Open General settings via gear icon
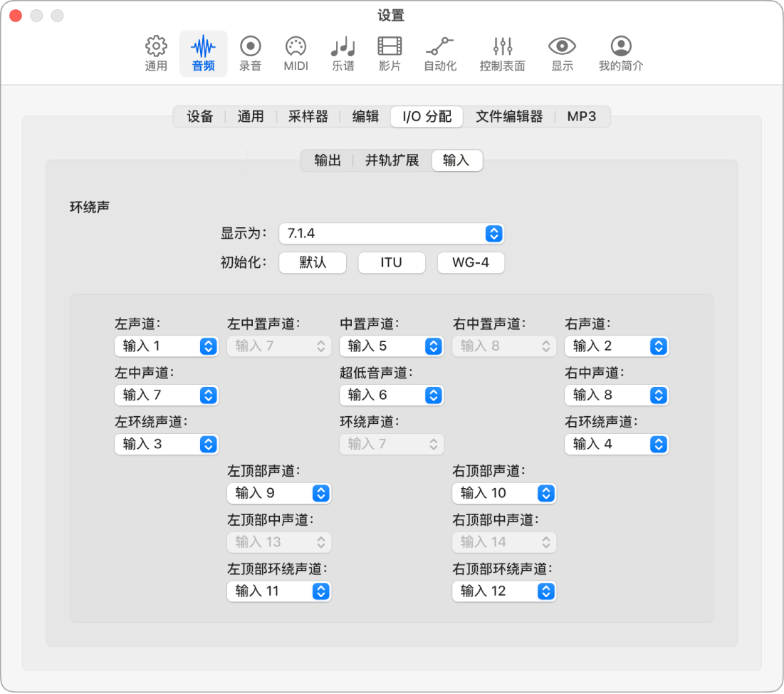Image resolution: width=784 pixels, height=694 pixels. pyautogui.click(x=156, y=53)
